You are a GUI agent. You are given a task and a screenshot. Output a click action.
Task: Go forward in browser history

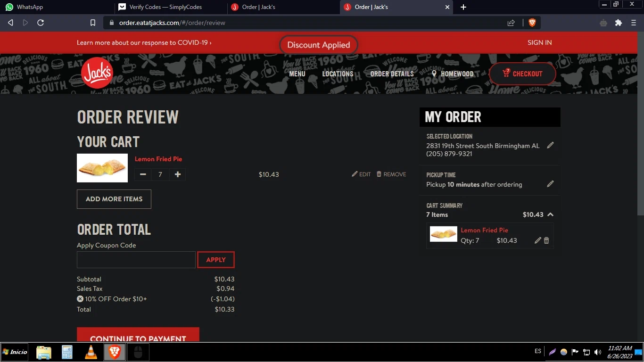[25, 23]
